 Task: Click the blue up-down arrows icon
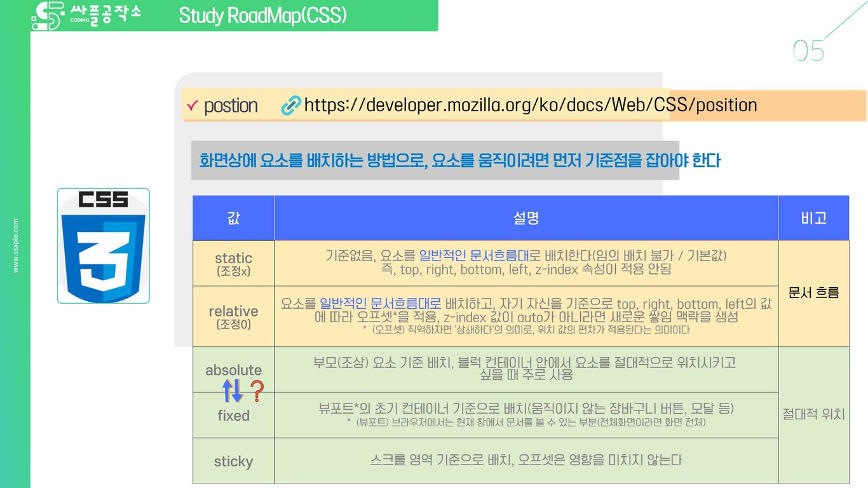[x=231, y=391]
